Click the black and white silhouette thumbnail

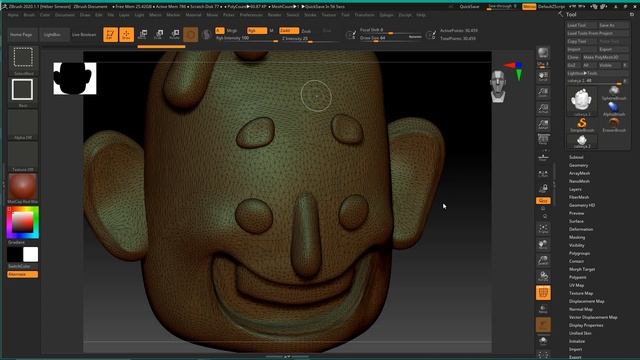[75, 78]
